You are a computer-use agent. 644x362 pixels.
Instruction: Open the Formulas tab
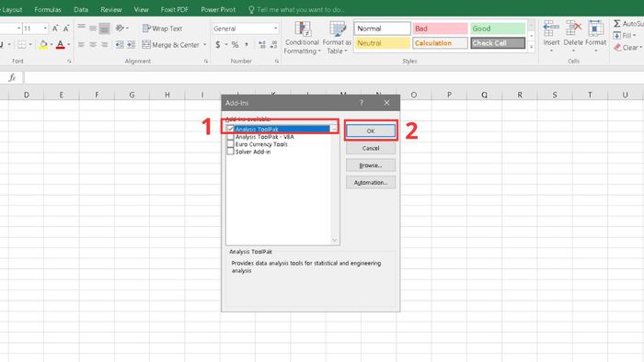[48, 9]
